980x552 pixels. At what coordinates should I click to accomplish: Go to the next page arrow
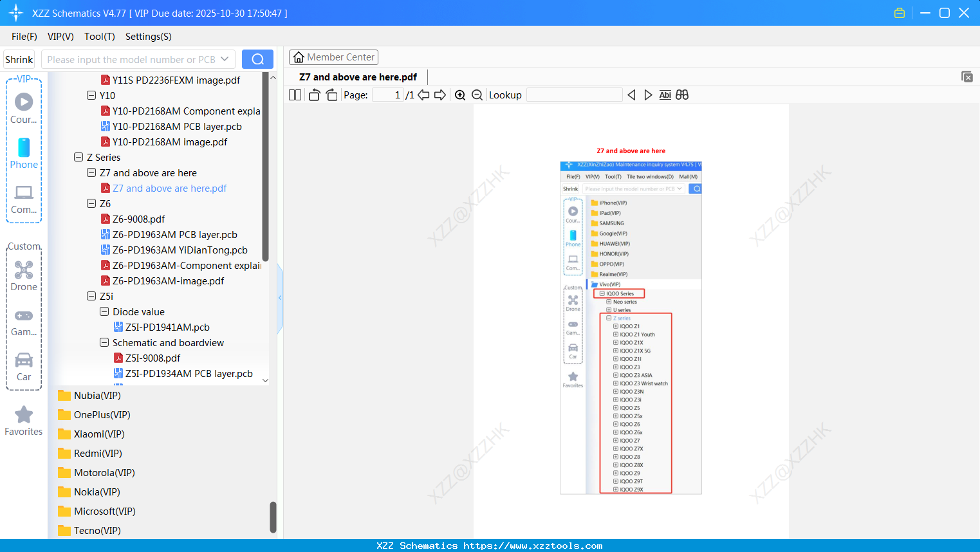tap(440, 95)
